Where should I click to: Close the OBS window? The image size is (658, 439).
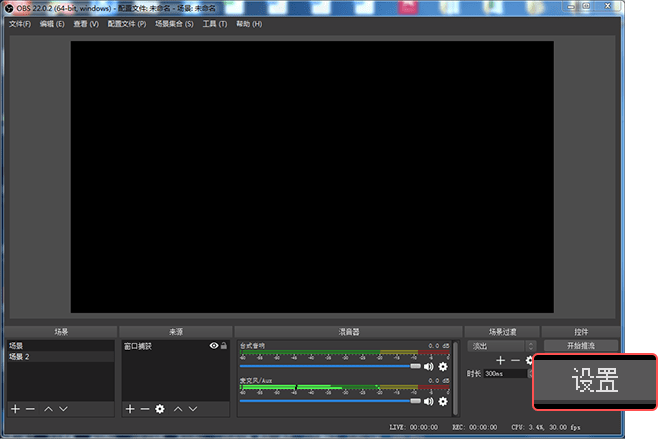608,6
